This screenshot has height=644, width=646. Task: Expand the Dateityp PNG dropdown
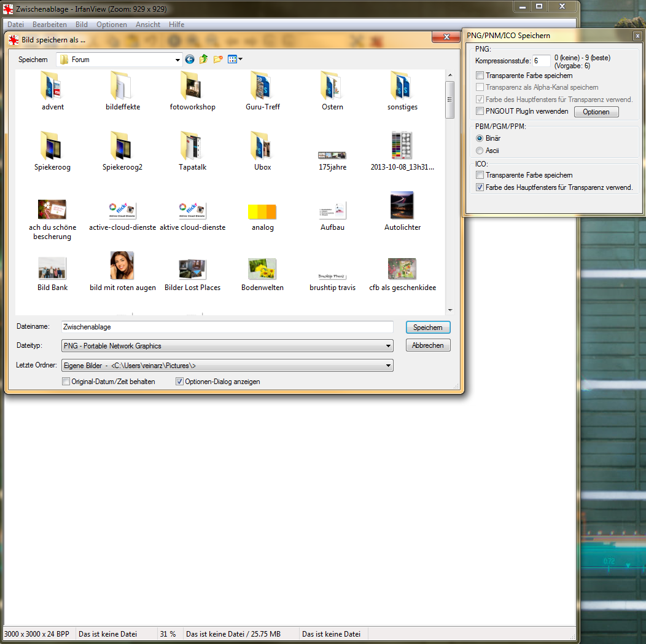tap(388, 346)
